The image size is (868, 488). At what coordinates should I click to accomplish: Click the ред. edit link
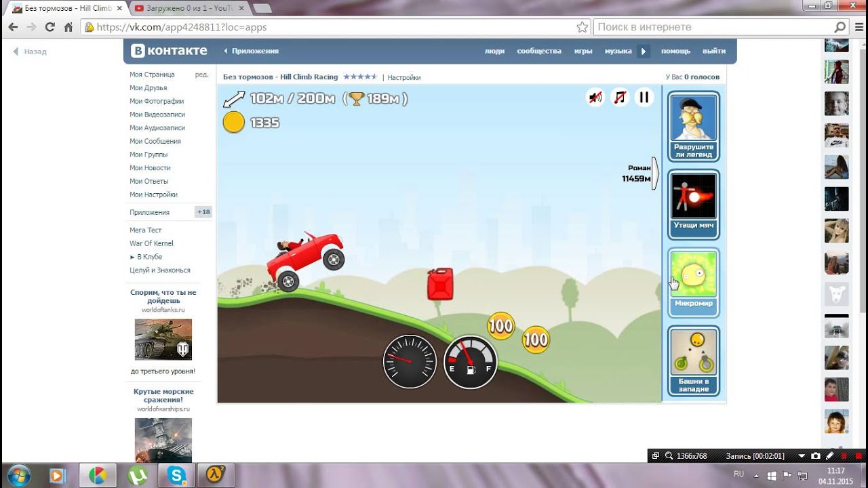(201, 75)
